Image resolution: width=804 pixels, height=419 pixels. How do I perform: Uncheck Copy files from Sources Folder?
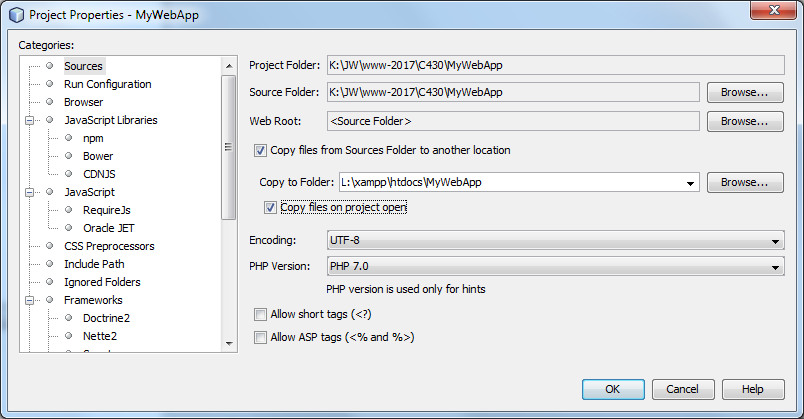[260, 150]
